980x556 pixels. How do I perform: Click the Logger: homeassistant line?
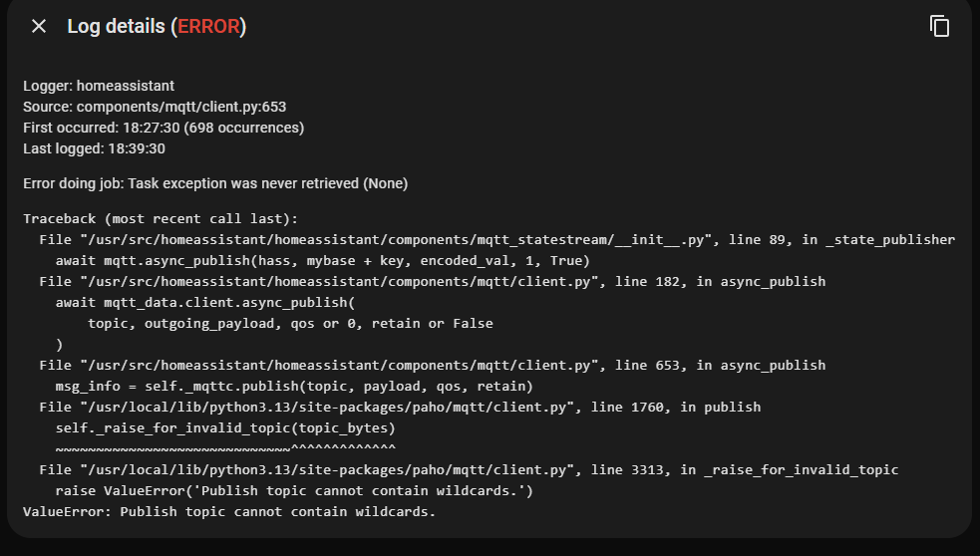(x=99, y=86)
